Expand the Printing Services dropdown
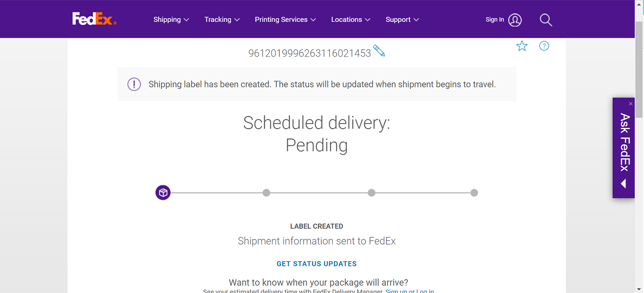Image resolution: width=644 pixels, height=293 pixels. 285,20
